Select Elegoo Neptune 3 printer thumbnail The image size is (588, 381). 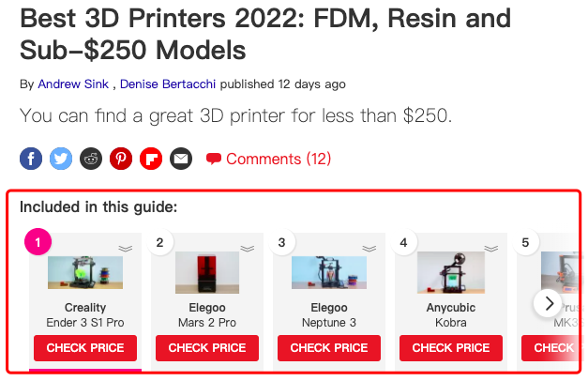click(329, 272)
